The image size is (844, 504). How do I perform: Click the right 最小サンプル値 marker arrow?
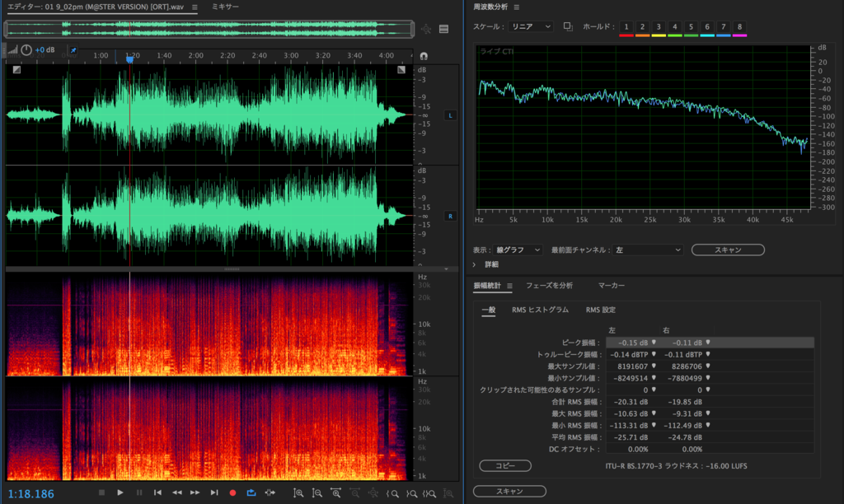pyautogui.click(x=708, y=378)
